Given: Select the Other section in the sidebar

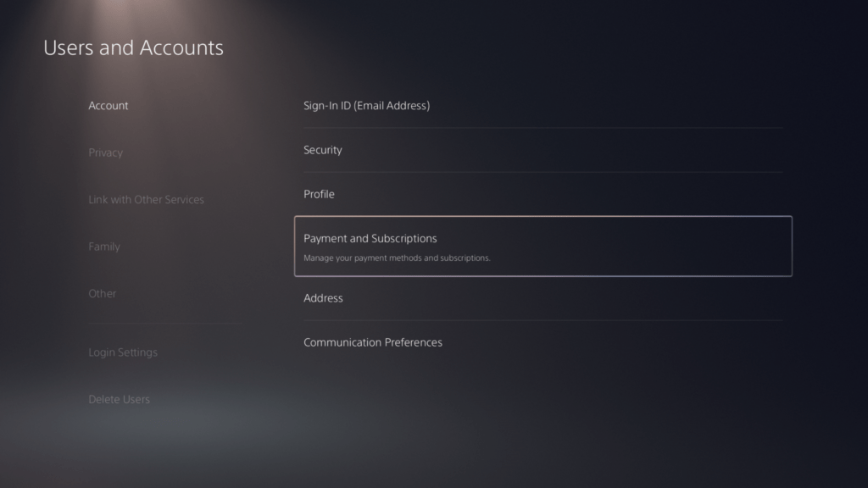Looking at the screenshot, I should point(102,293).
